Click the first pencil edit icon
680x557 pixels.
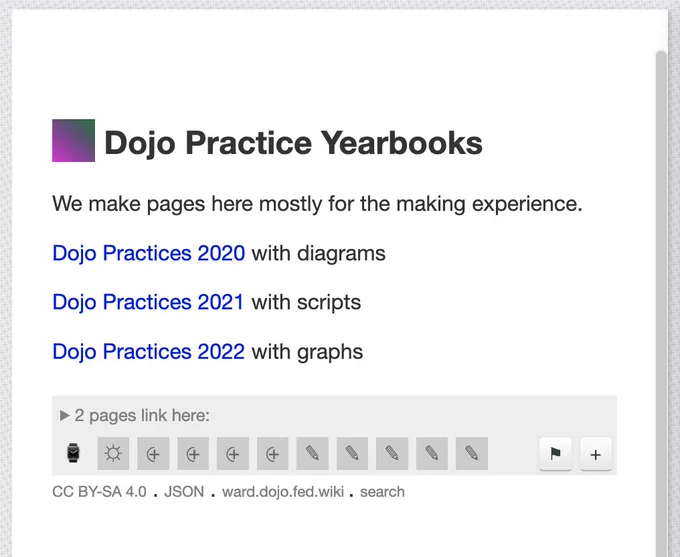312,454
